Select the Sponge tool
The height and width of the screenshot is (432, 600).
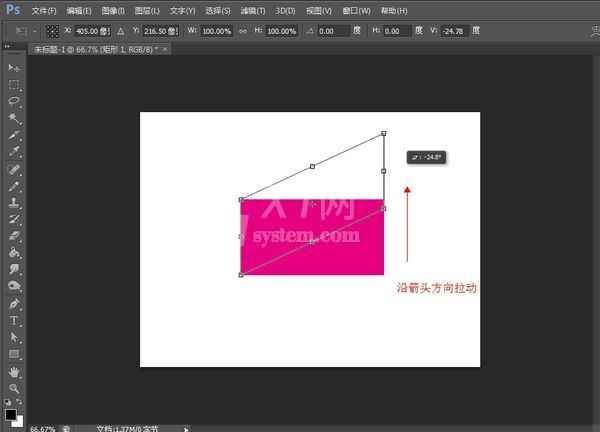tap(14, 285)
